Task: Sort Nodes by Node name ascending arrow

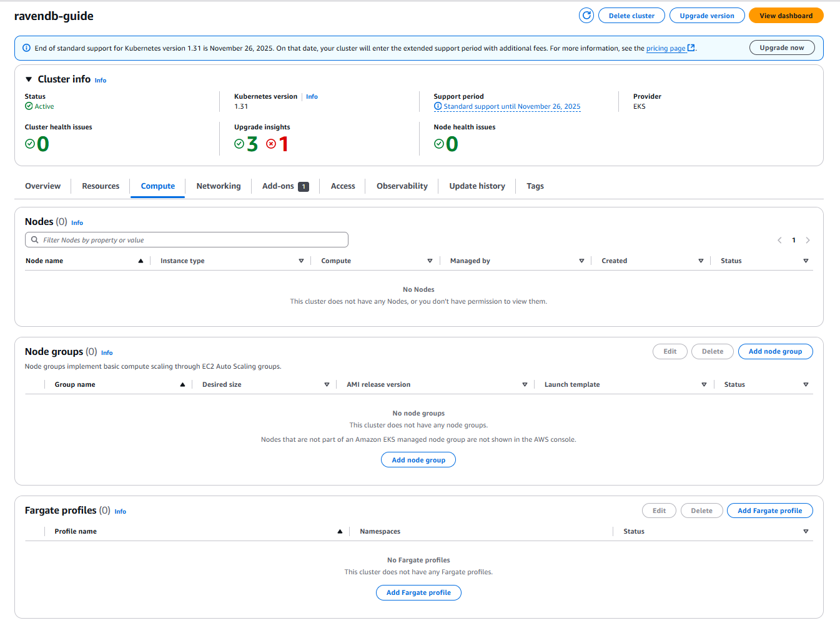Action: tap(141, 261)
